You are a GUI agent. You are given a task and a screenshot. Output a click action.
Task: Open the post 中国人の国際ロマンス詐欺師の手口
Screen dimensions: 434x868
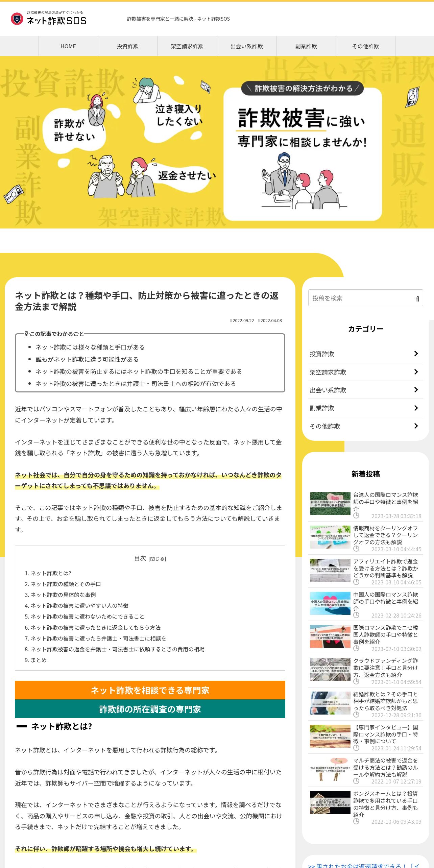pyautogui.click(x=386, y=602)
